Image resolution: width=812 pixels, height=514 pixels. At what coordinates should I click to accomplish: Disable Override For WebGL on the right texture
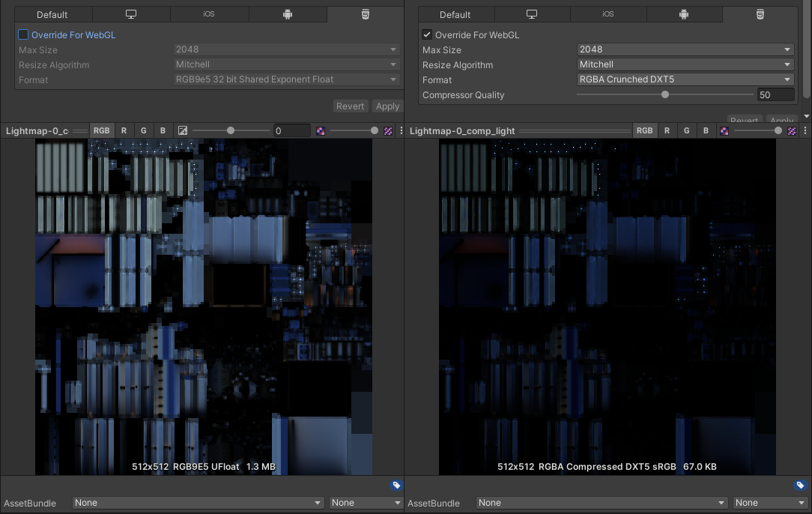(x=426, y=34)
